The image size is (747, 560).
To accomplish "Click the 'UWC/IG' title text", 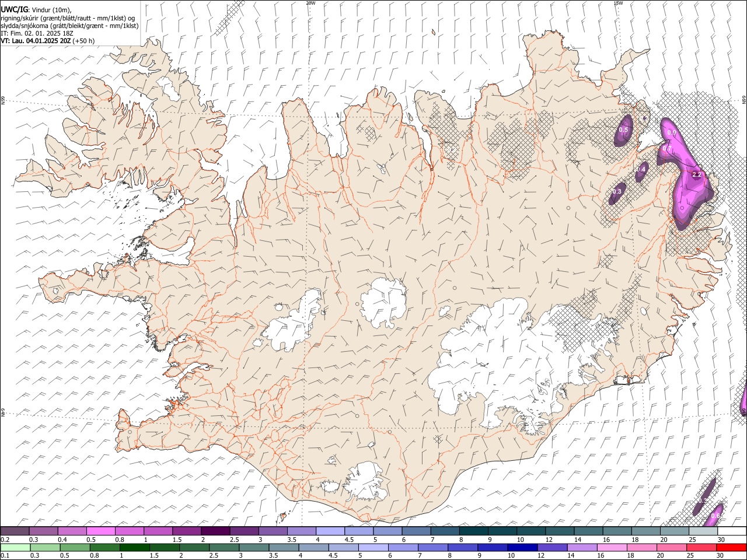I will pos(14,10).
